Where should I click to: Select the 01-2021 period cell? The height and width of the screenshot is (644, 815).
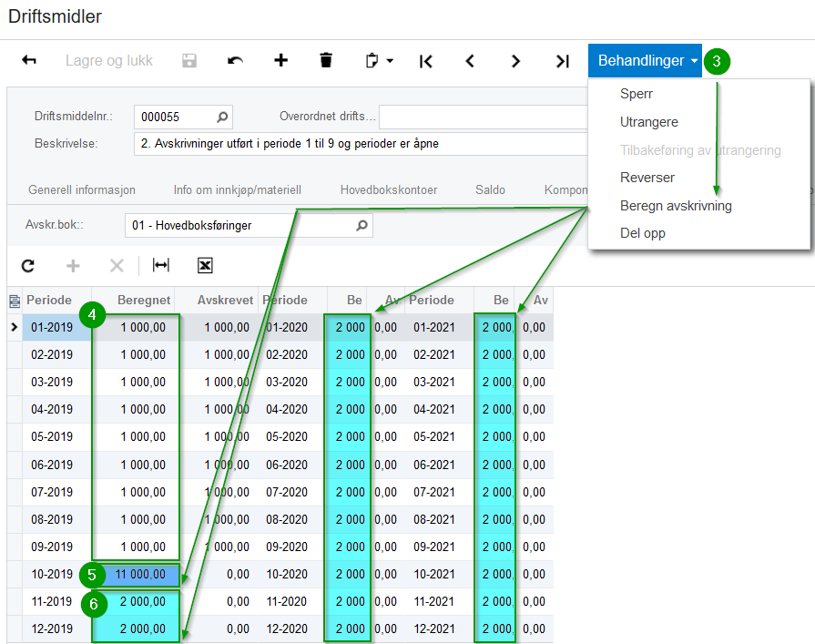(x=439, y=327)
